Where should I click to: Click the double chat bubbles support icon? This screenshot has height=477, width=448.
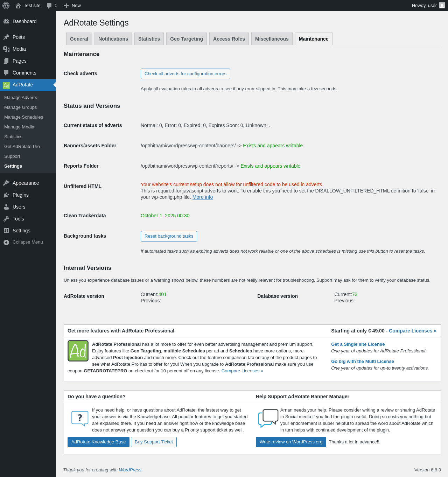coord(268,418)
